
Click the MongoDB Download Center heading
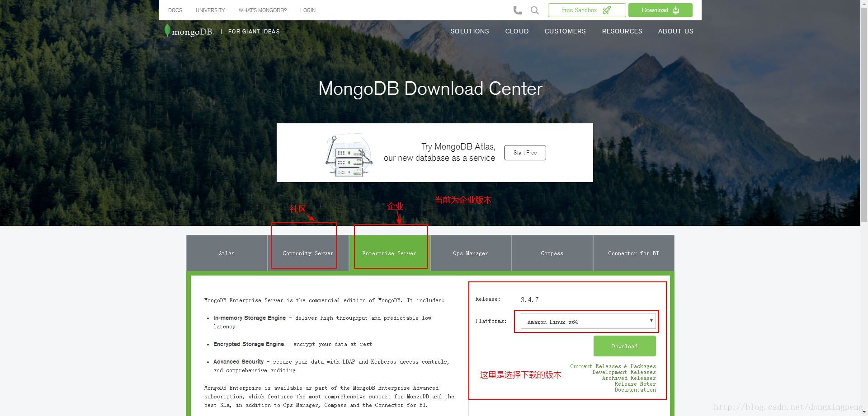[x=430, y=89]
